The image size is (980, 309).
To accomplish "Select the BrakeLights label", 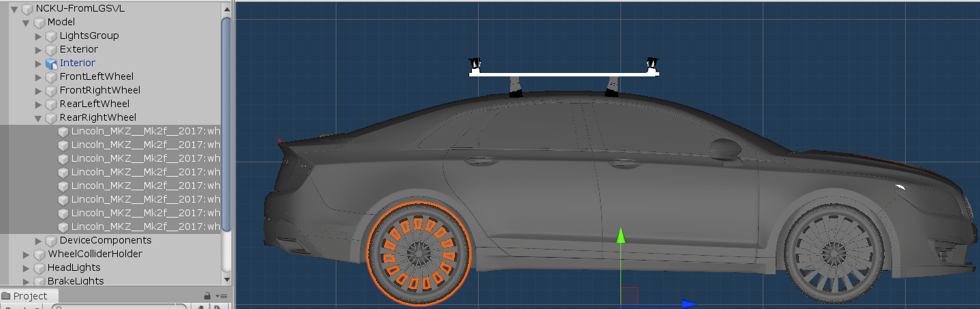I will point(76,281).
